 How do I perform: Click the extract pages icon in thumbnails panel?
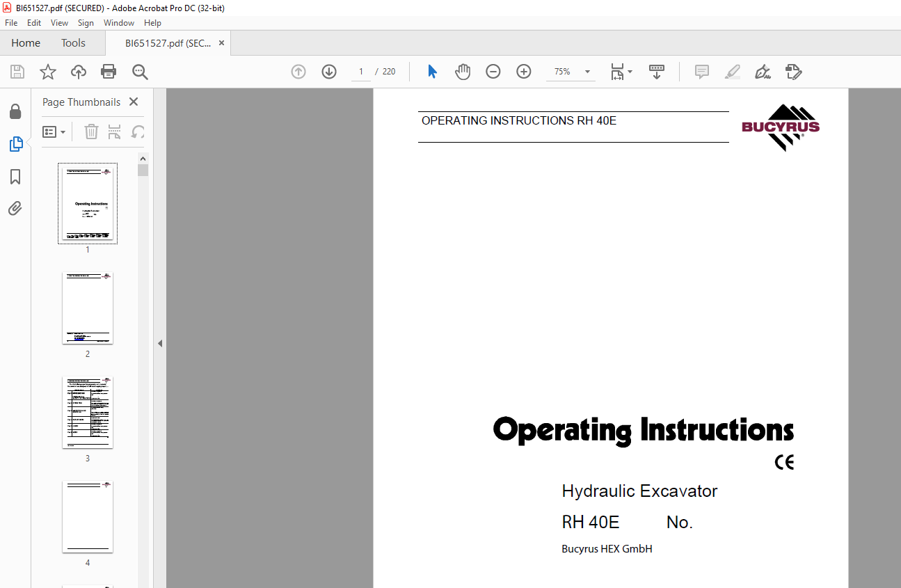pos(115,132)
